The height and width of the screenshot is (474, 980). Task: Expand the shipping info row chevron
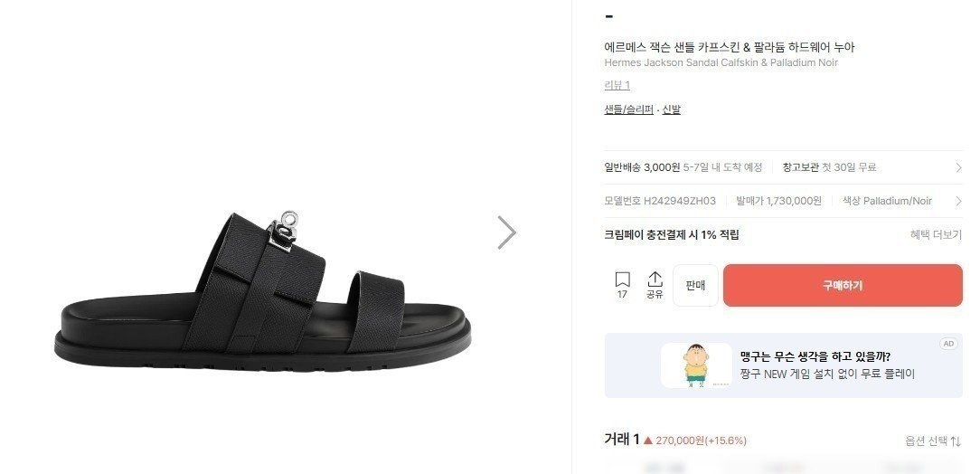pos(958,167)
